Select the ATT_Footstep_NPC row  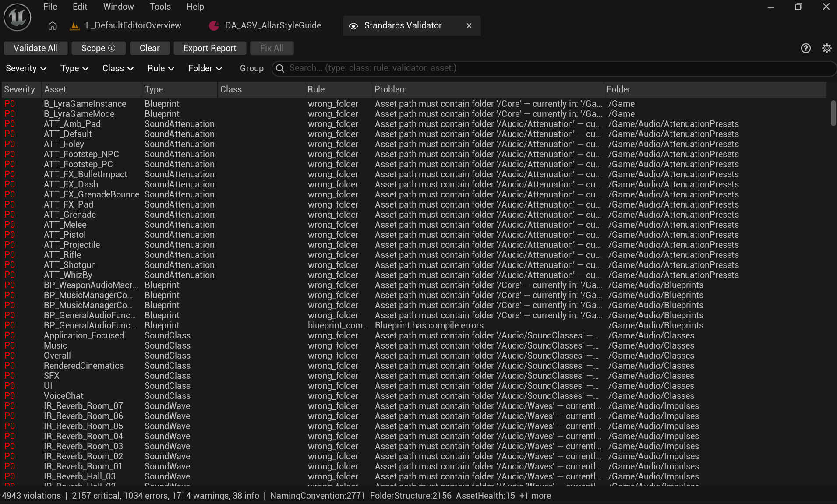[x=414, y=154]
